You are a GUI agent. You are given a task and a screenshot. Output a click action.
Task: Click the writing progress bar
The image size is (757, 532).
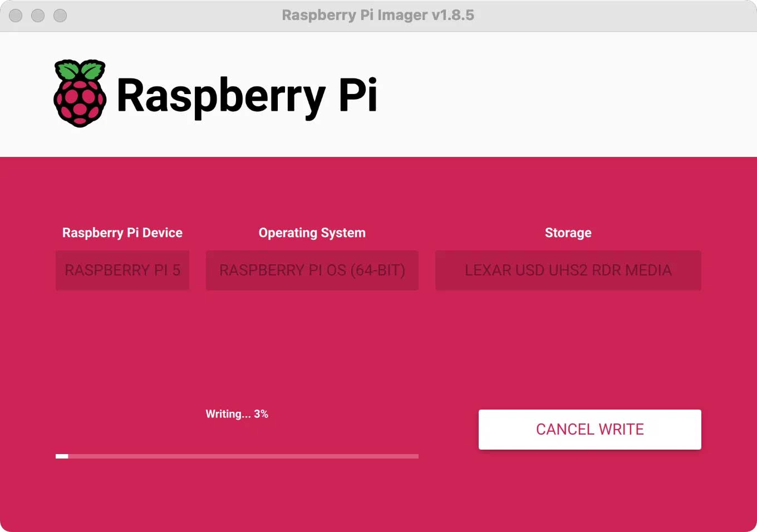tap(237, 456)
